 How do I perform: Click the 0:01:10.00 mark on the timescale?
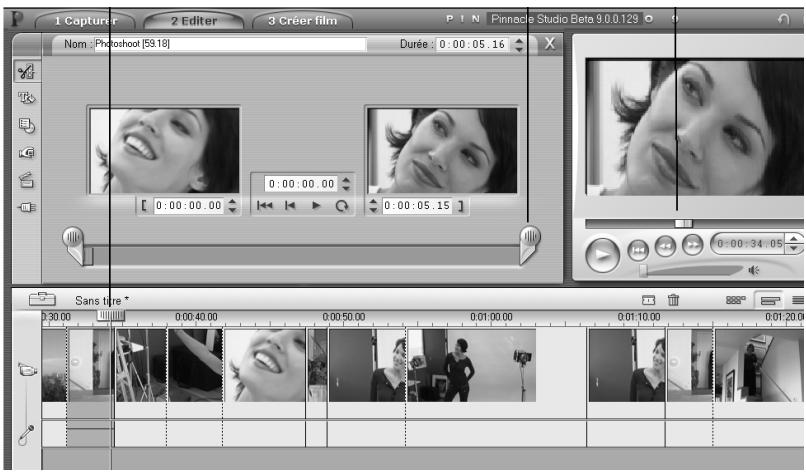pos(638,317)
